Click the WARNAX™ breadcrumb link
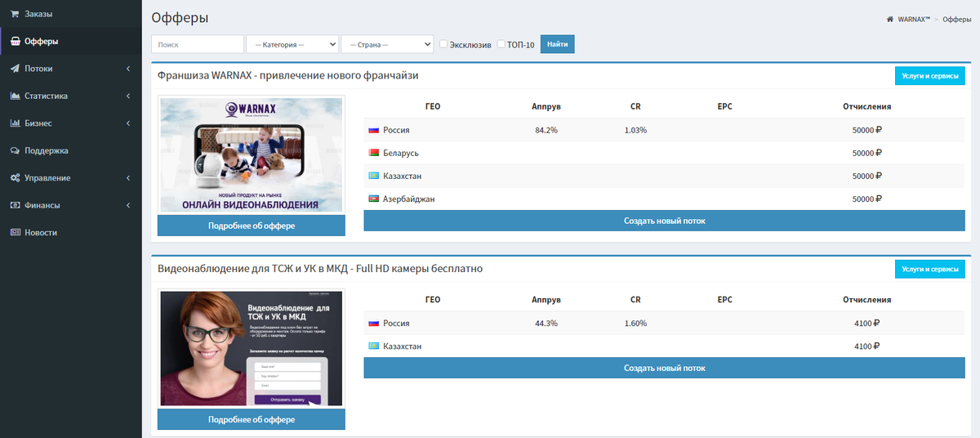Screen dimensions: 980x438 (x=914, y=19)
